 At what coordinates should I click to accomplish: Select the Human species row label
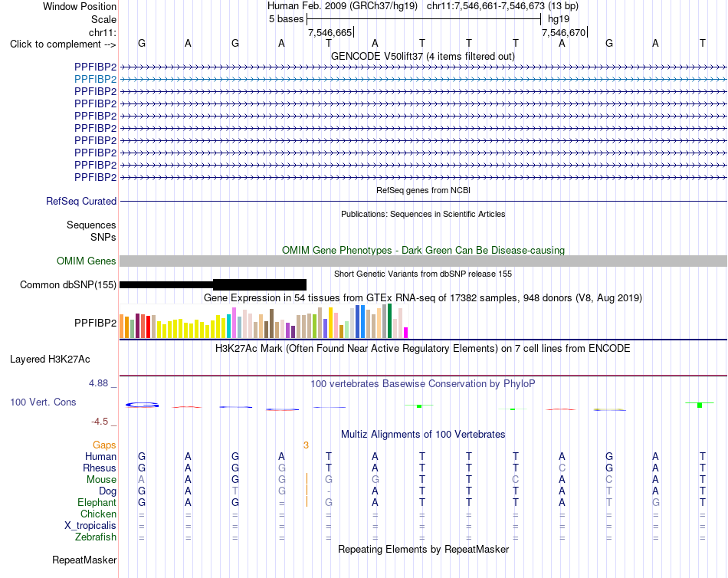100,457
